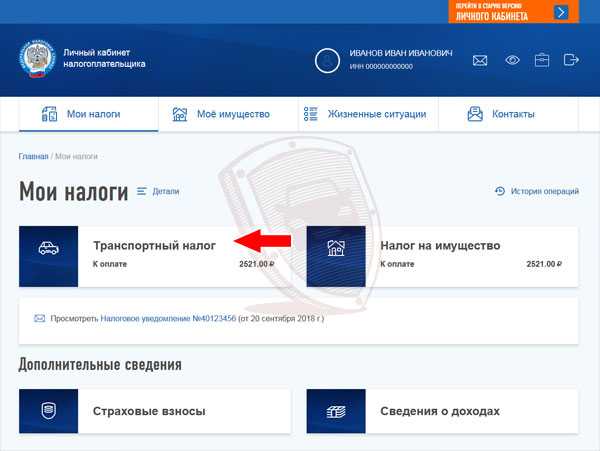
Task: Click the Federal Tax Service emblem logo
Action: coord(38,59)
